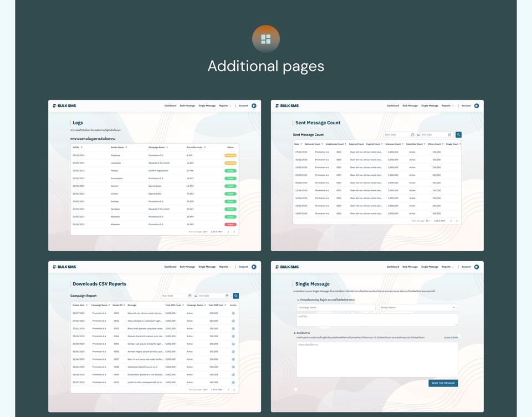Toggle sorting on the Status column in Logs
Screen dimensions: 532x417
(x=229, y=147)
